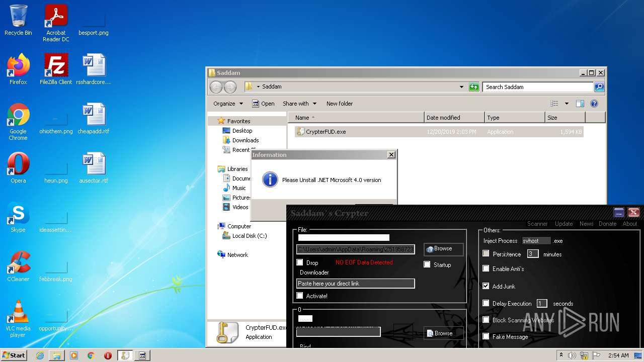Click the Explorer back navigation arrow
644x362 pixels.
pos(216,87)
